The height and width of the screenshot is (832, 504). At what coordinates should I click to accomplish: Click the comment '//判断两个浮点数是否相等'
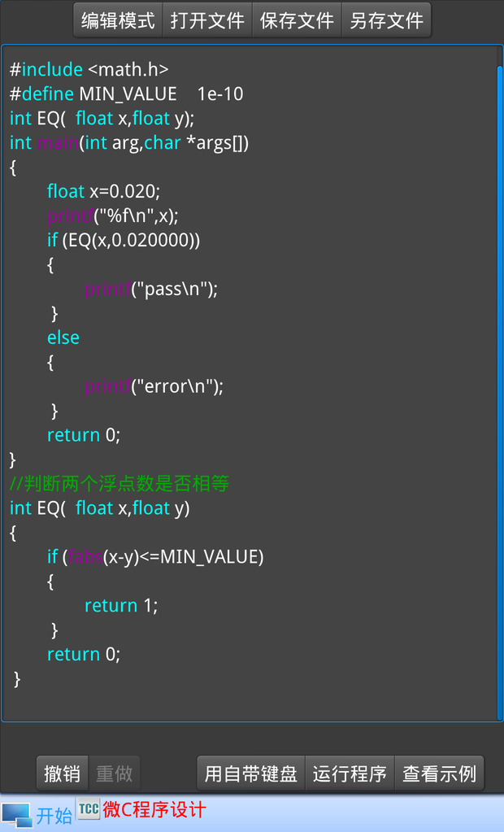[x=119, y=484]
